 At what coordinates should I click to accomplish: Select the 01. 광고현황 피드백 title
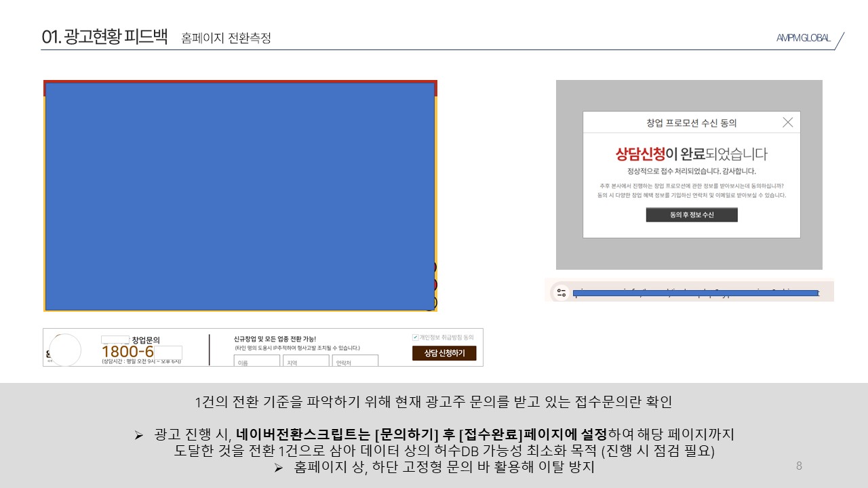pyautogui.click(x=104, y=37)
